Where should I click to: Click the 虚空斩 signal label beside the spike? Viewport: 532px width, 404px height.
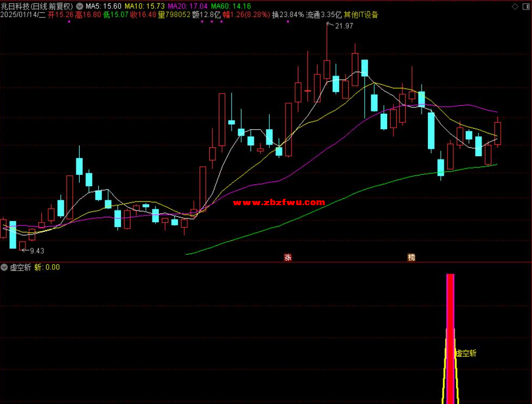[466, 353]
